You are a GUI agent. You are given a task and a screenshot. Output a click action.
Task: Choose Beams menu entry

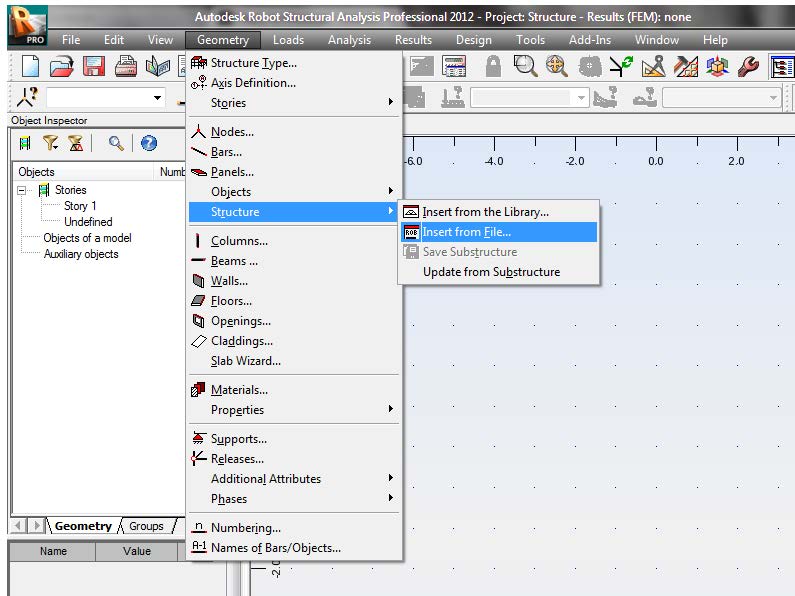[294, 262]
